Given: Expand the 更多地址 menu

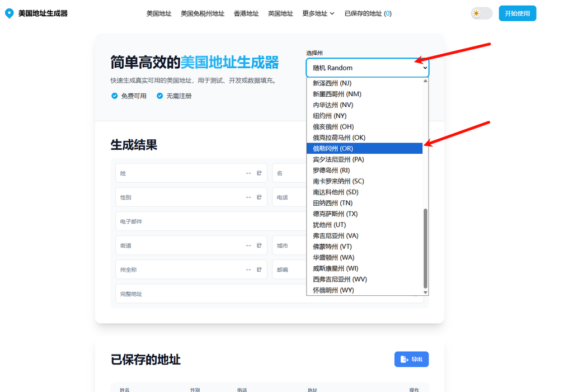Looking at the screenshot, I should [x=318, y=13].
